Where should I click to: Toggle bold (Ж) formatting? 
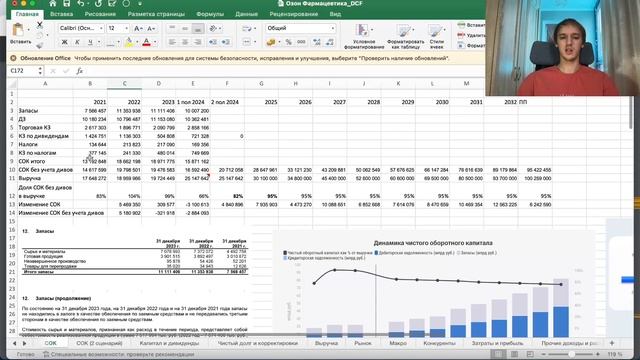point(64,42)
